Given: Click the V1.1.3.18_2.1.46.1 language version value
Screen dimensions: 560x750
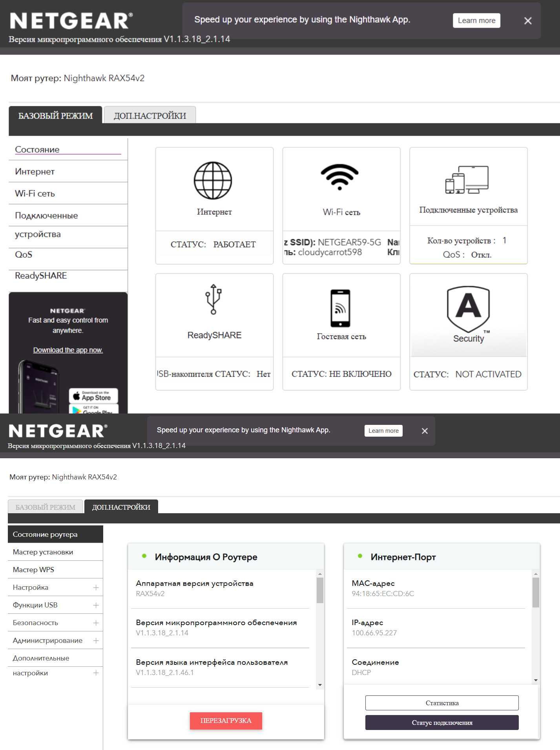Looking at the screenshot, I should (x=165, y=672).
